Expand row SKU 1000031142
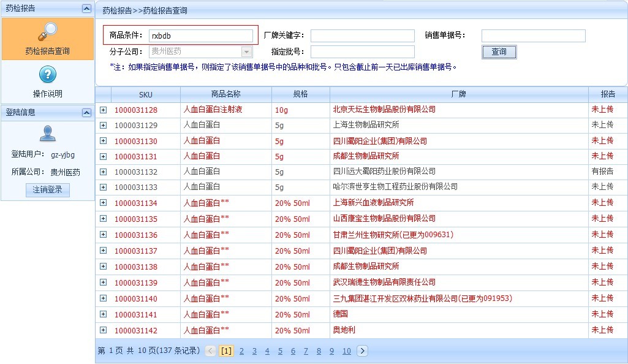Viewport: 628px width, 364px height. (104, 330)
